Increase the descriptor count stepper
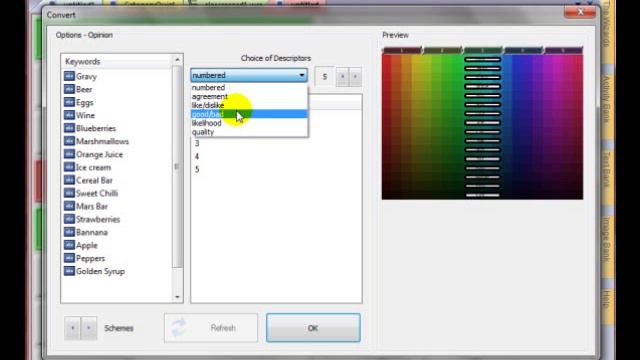Screen dimensions: 640x360 click(355, 76)
